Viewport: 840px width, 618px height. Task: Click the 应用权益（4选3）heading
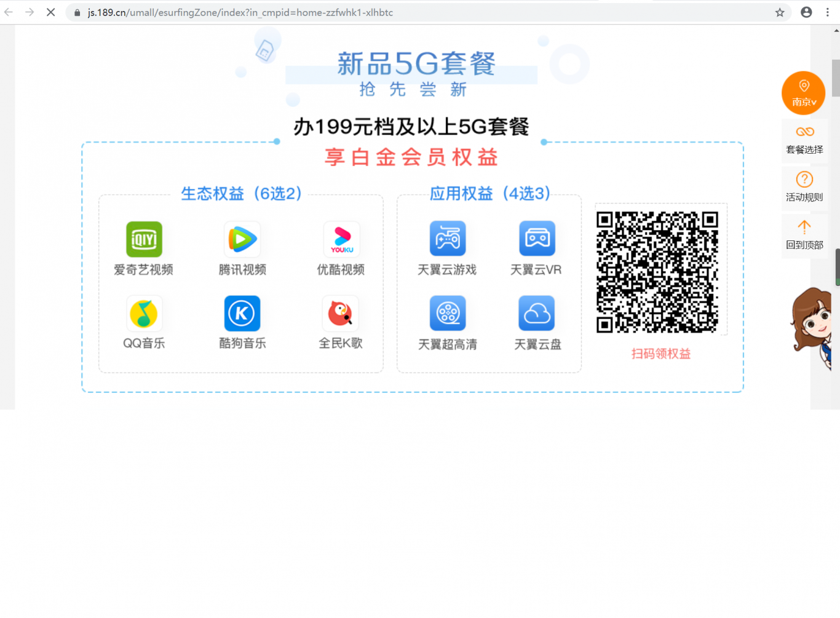tap(490, 194)
